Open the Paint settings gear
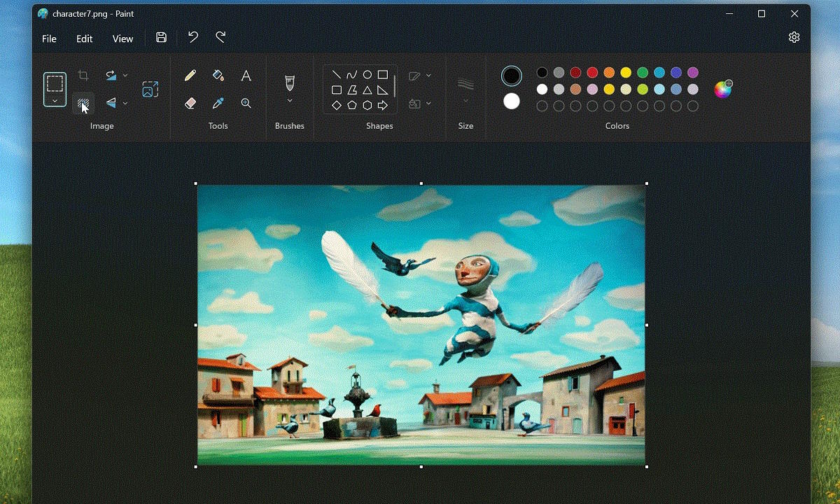This screenshot has height=504, width=840. pyautogui.click(x=794, y=36)
